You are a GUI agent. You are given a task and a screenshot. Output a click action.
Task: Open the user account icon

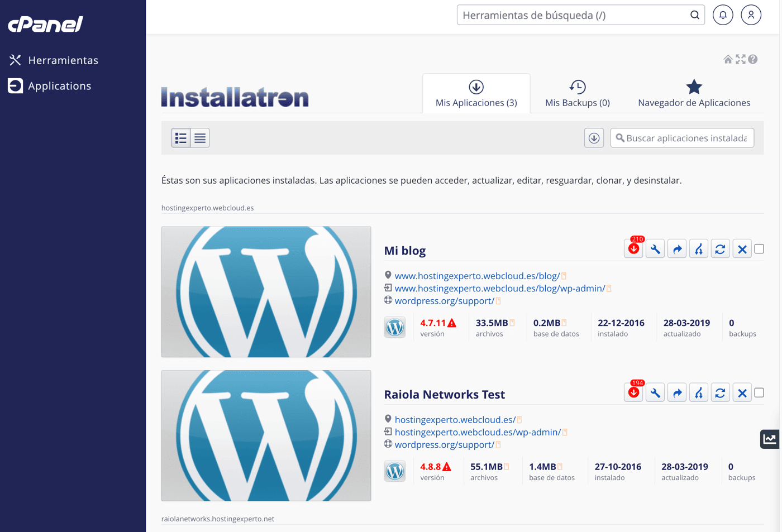(751, 15)
